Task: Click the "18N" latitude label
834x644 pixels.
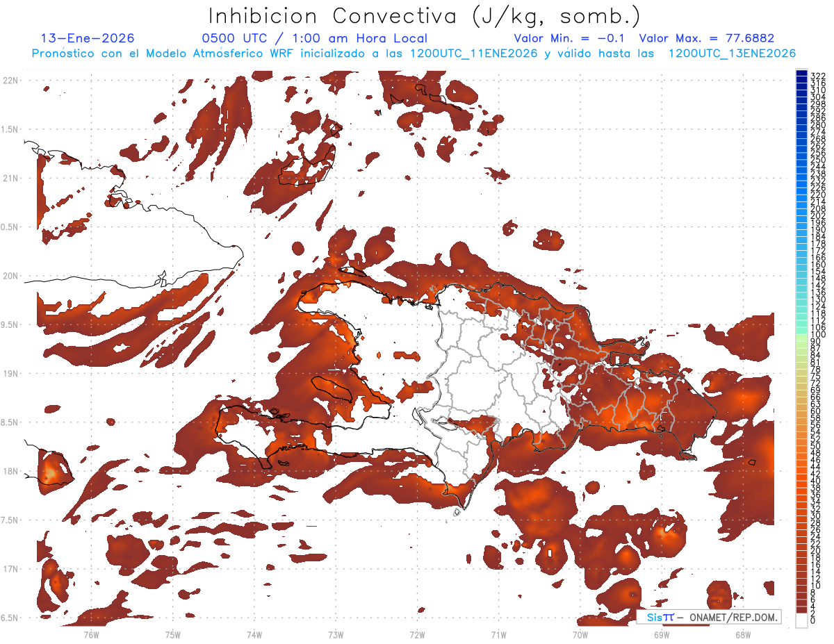Action: coord(11,471)
